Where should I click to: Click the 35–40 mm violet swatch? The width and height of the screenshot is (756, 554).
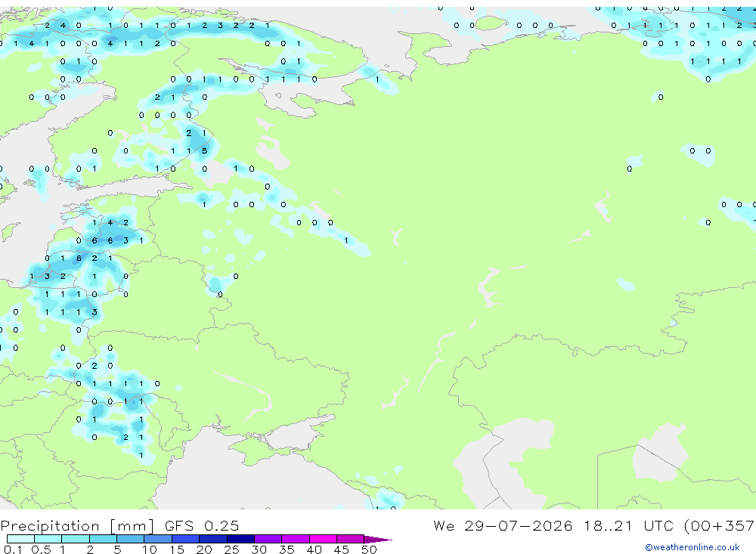click(296, 539)
